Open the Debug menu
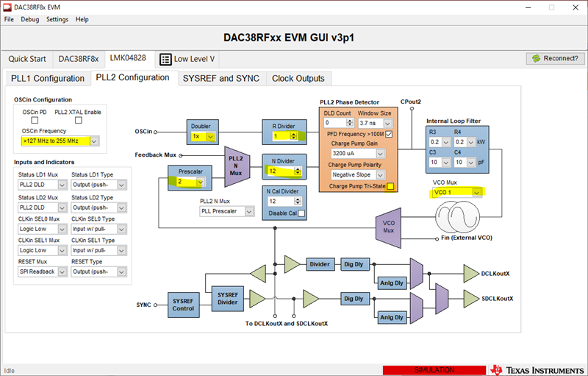Image resolution: width=588 pixels, height=376 pixels. [29, 20]
